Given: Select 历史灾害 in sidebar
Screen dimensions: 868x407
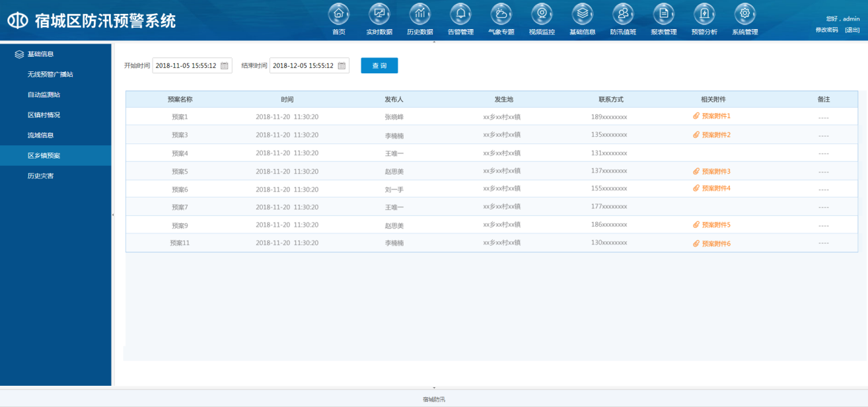Looking at the screenshot, I should click(x=40, y=176).
